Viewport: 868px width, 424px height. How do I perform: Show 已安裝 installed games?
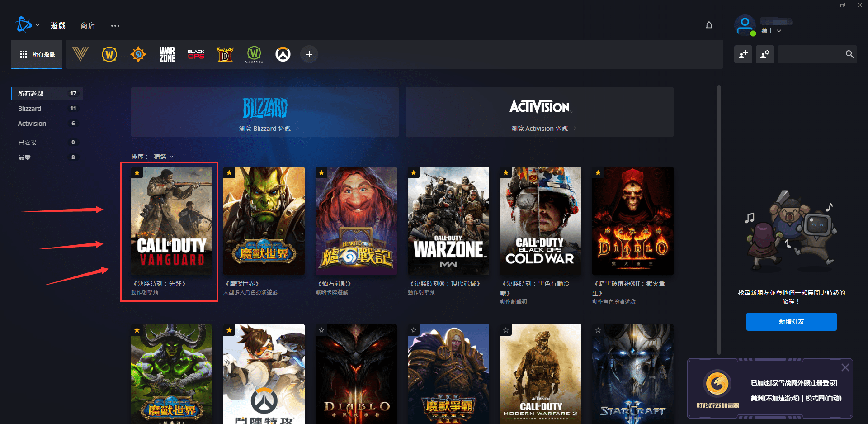click(x=47, y=143)
